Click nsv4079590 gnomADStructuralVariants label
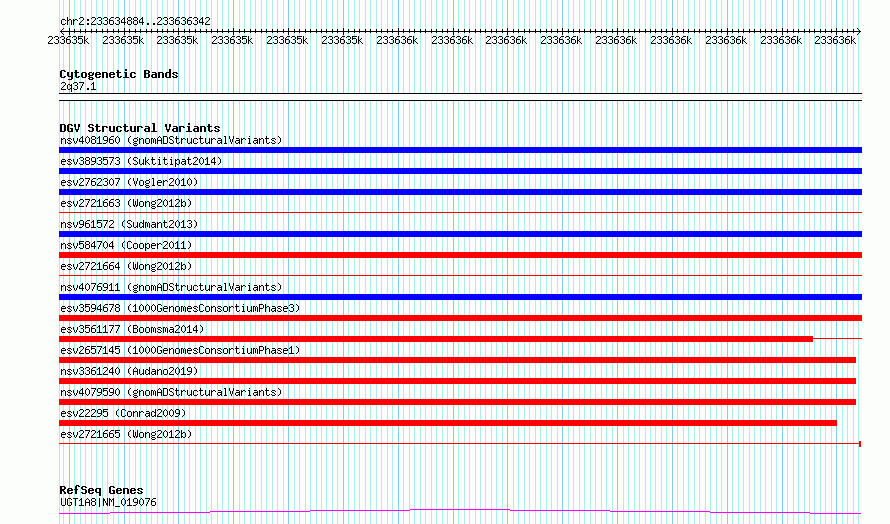The height and width of the screenshot is (524, 890). 171,392
